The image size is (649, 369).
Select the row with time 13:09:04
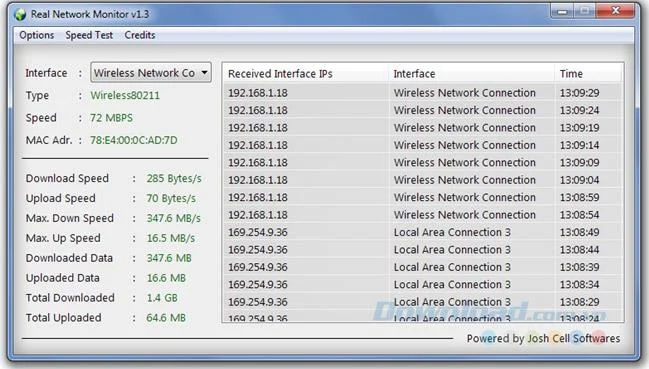[x=423, y=180]
